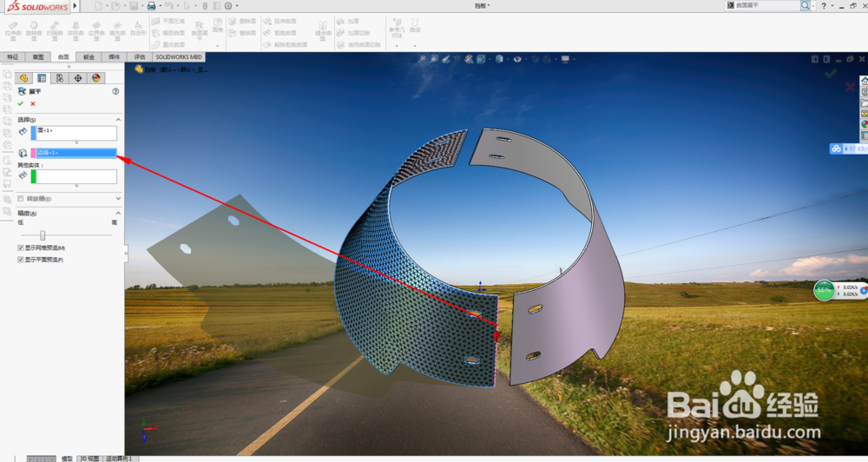Click the 直纹曲面 ruled surface button
Viewport: 868px width, 462px height.
pos(168,44)
